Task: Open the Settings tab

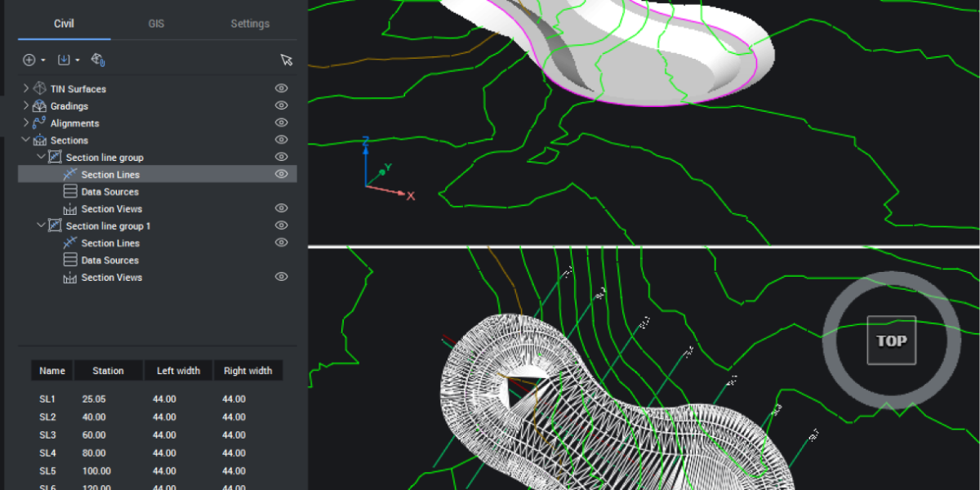Action: coord(250,24)
